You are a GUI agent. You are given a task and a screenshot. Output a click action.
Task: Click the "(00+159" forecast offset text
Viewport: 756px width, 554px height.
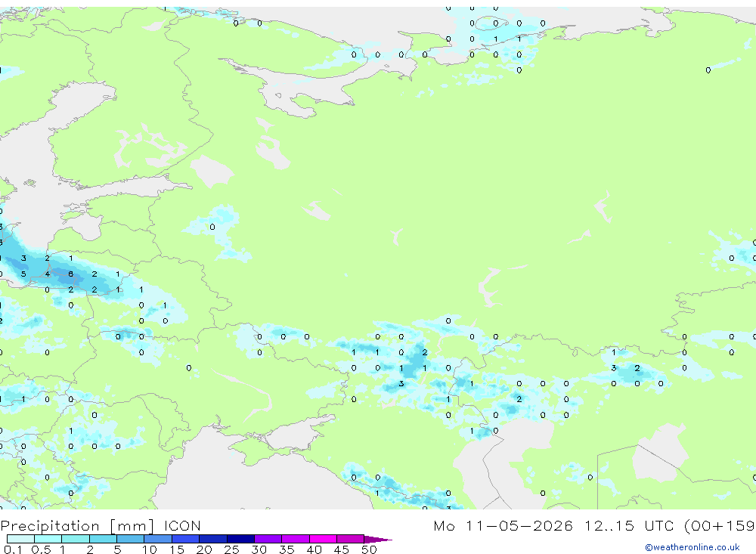[720, 525]
